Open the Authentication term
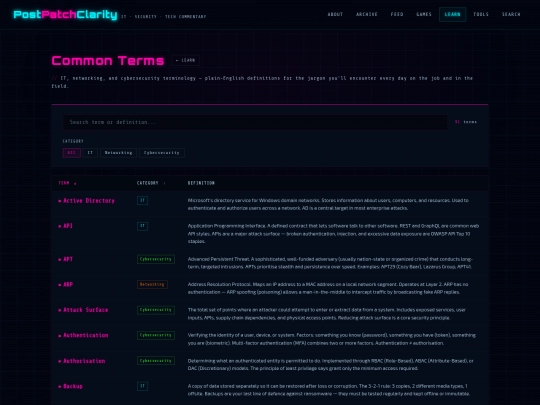Screen dimensions: 540x405 point(85,335)
